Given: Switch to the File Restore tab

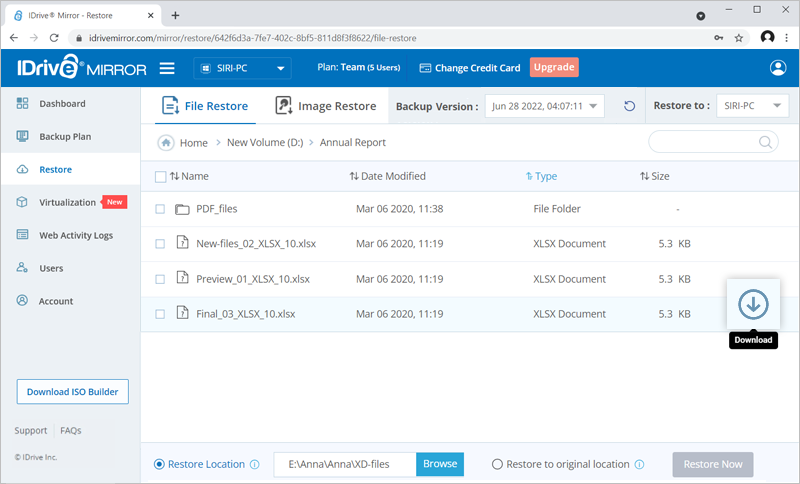Looking at the screenshot, I should click(x=205, y=106).
